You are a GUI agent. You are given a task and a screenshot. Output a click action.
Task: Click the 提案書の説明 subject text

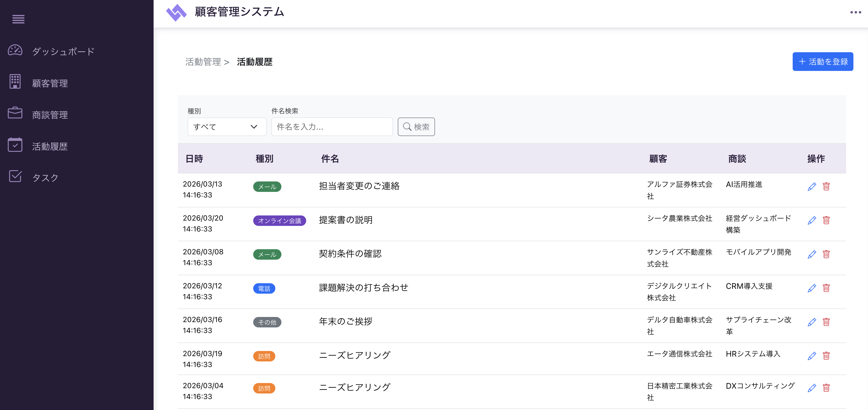coord(346,220)
